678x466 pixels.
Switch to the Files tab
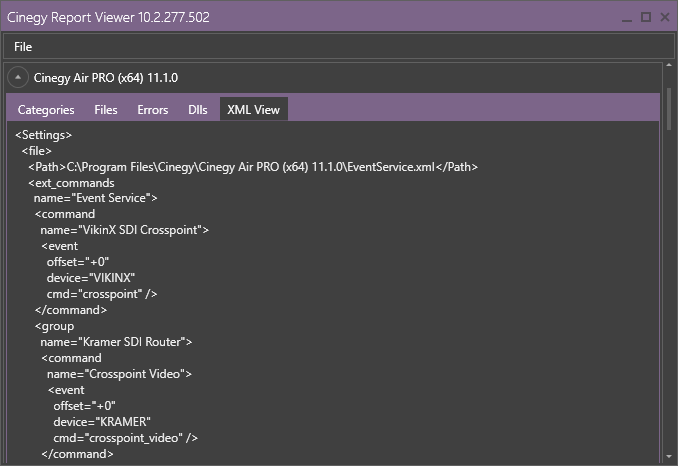(x=106, y=110)
